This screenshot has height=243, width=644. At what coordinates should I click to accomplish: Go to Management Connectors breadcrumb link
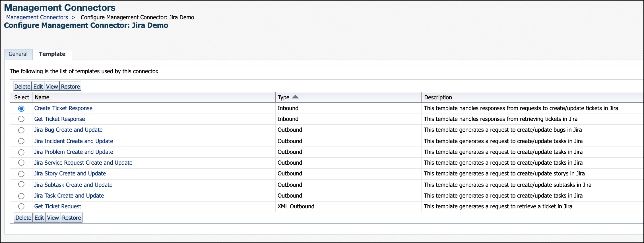(x=37, y=17)
